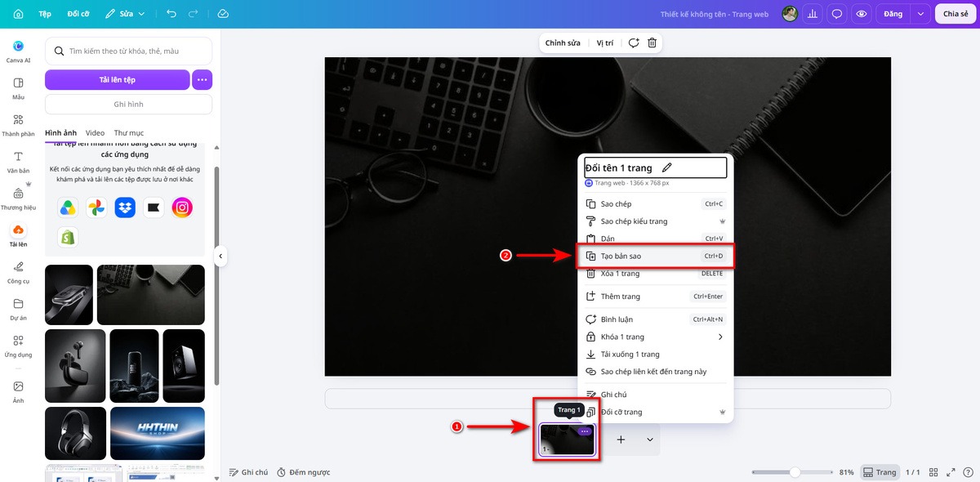The width and height of the screenshot is (980, 482).
Task: Connect the Google Drive app
Action: 68,208
